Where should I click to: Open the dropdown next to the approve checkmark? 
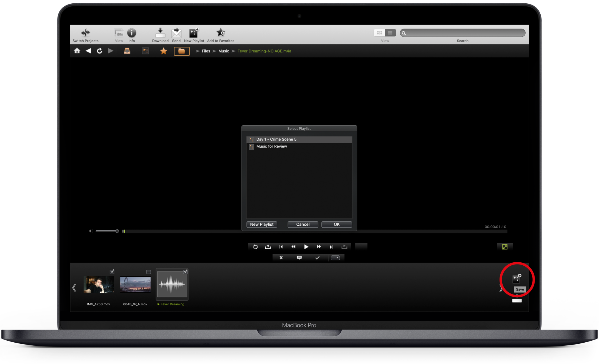335,258
